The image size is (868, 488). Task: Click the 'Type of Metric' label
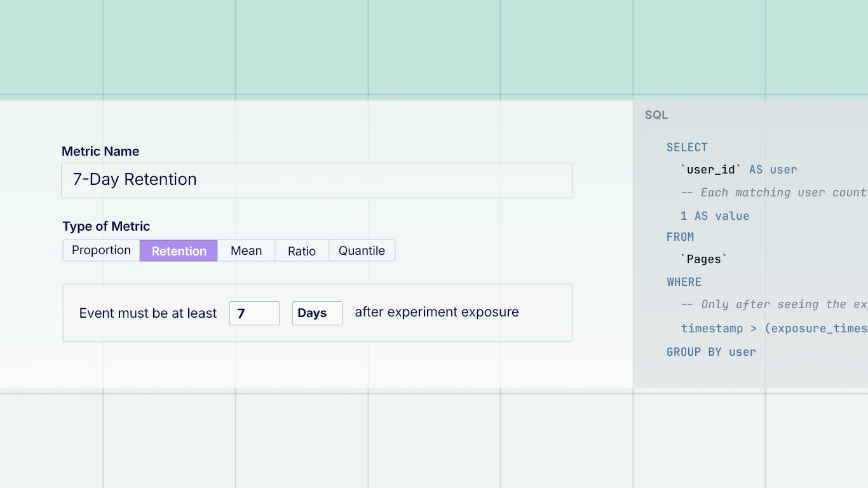[x=106, y=226]
